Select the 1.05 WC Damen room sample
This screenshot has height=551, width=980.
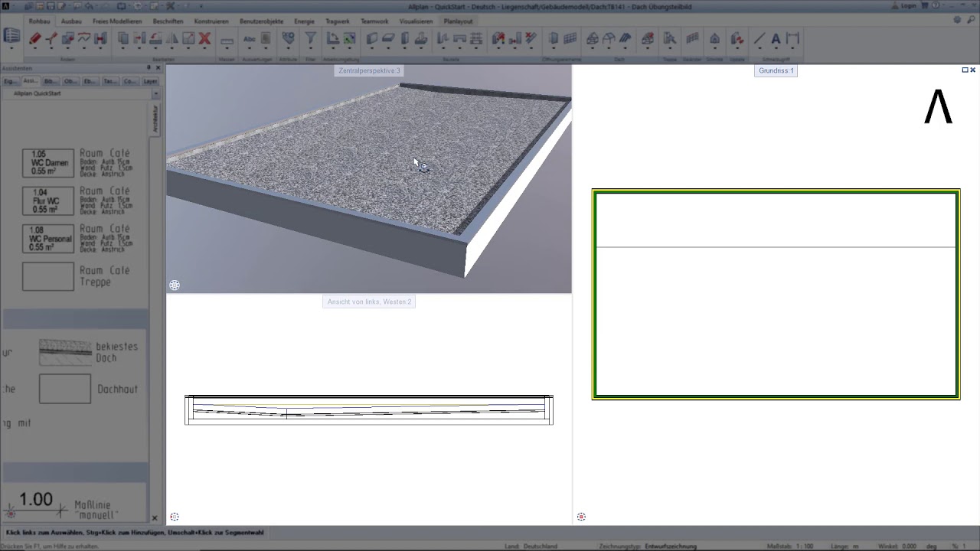pos(48,163)
